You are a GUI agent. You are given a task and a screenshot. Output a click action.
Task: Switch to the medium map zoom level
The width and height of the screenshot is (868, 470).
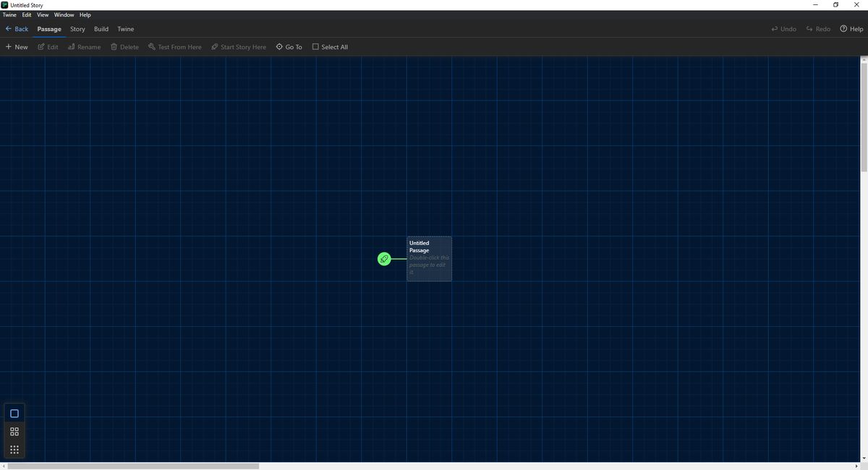[14, 431]
